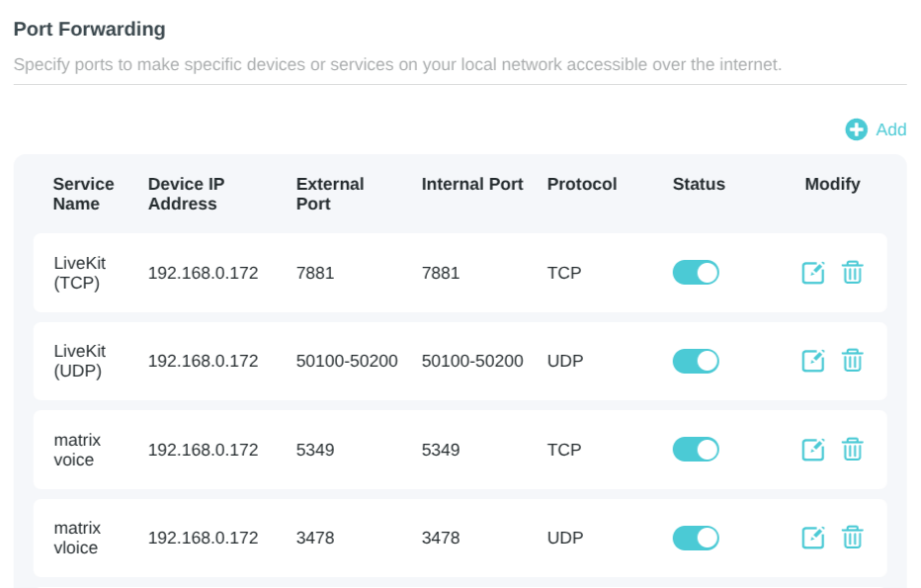Click the Service Name column header
Viewport: 921px width, 588px height.
(83, 194)
